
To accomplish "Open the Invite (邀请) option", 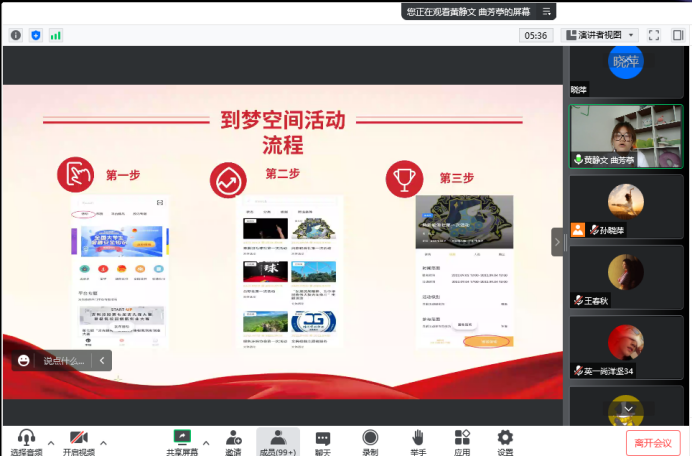I will (233, 441).
